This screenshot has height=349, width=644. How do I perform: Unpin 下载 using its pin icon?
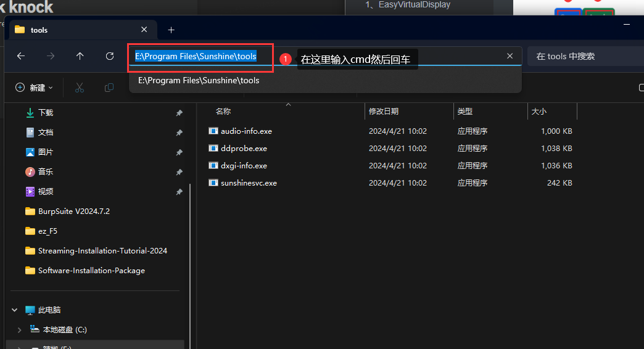pyautogui.click(x=179, y=113)
